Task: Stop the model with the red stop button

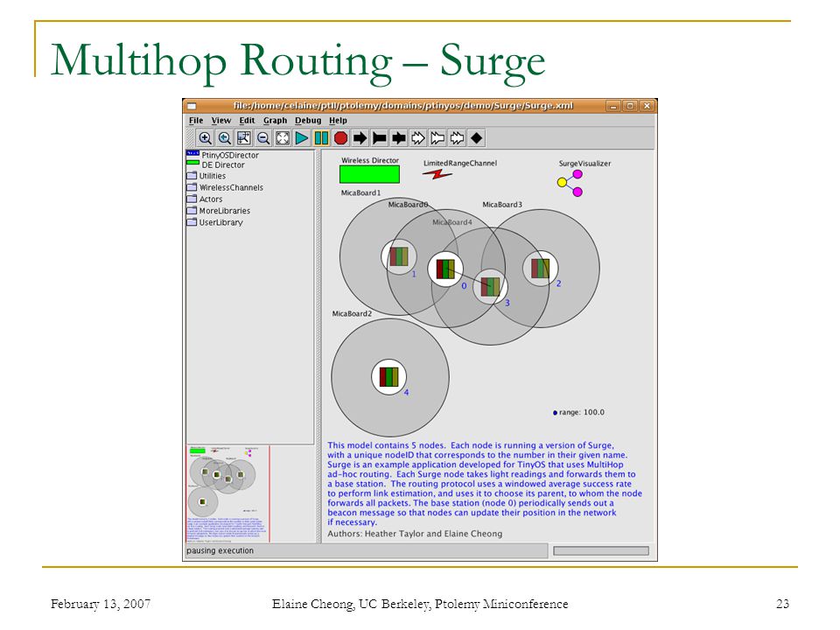Action: 340,138
